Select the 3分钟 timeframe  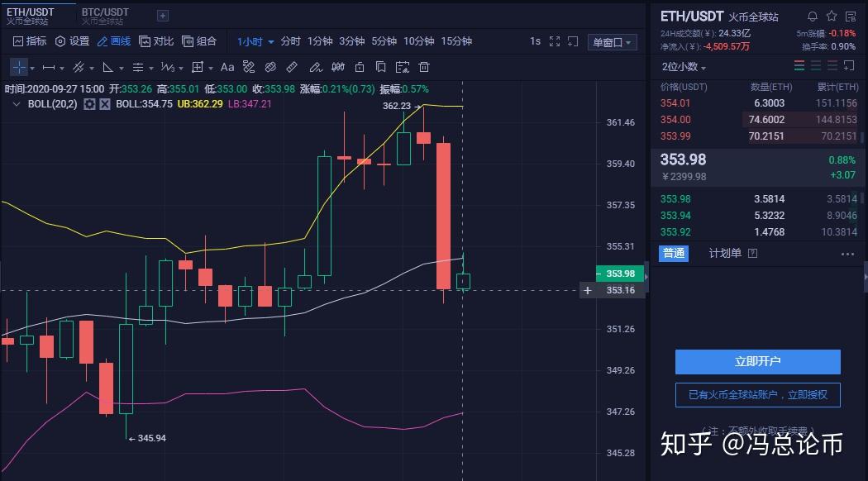pyautogui.click(x=352, y=41)
